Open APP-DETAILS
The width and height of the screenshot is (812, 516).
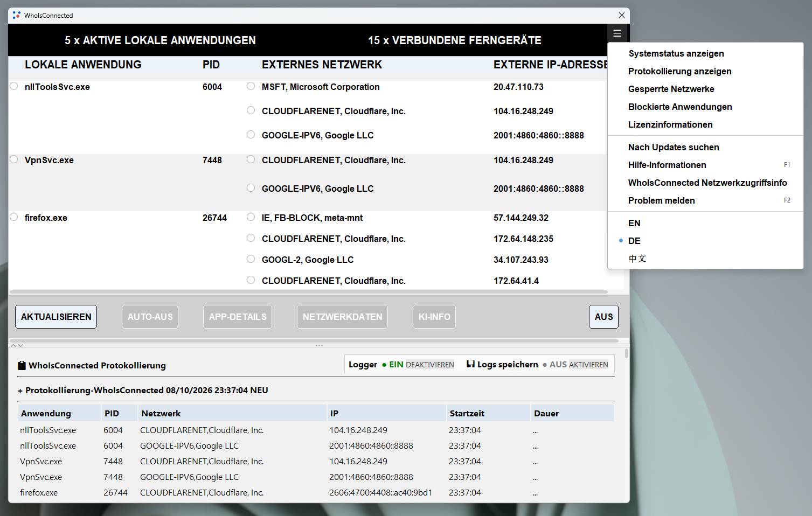[238, 317]
